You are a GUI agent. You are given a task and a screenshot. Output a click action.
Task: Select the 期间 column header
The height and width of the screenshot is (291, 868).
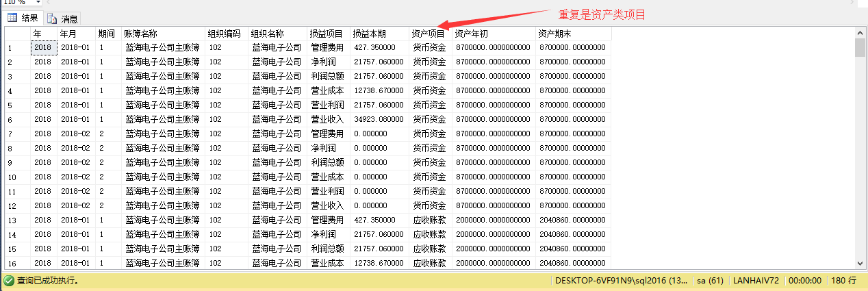pyautogui.click(x=109, y=33)
